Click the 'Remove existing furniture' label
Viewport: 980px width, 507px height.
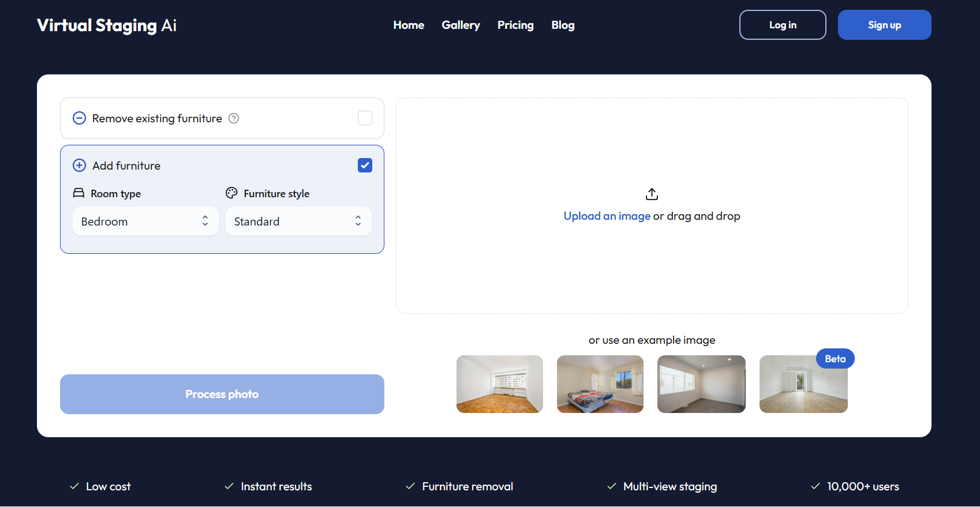[157, 118]
